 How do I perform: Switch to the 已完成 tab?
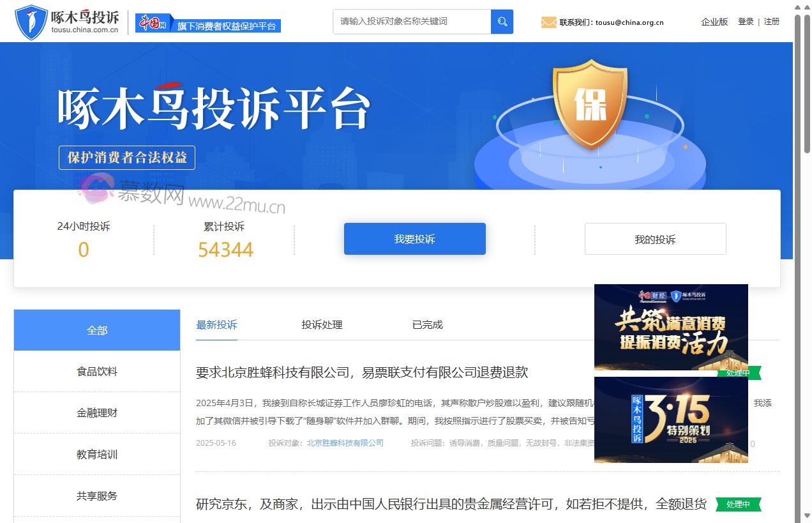427,325
